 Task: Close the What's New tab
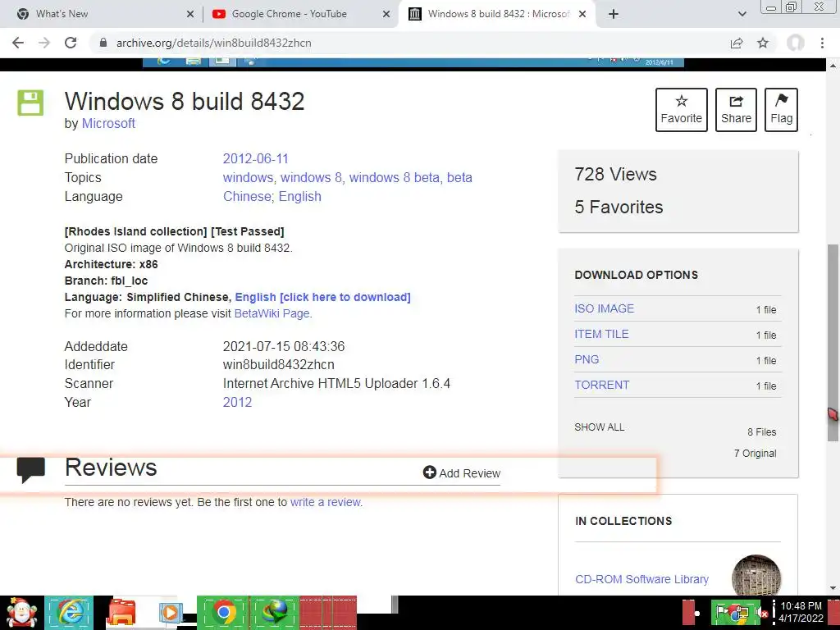tap(190, 14)
